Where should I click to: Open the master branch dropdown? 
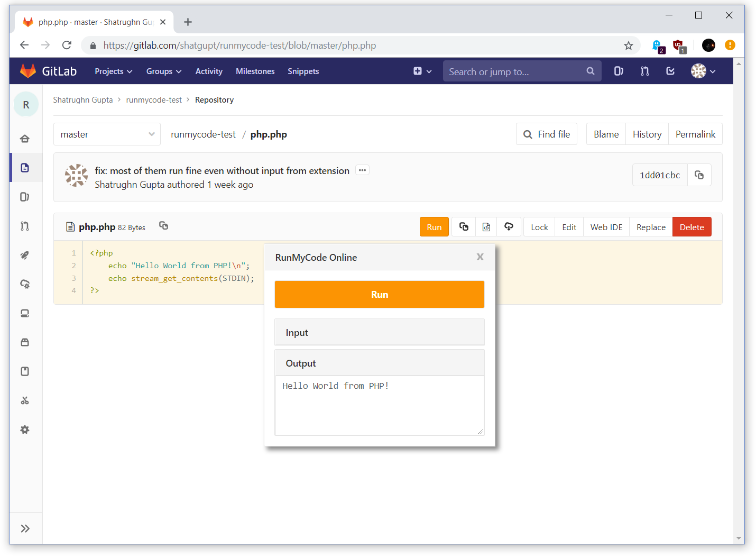pos(107,134)
